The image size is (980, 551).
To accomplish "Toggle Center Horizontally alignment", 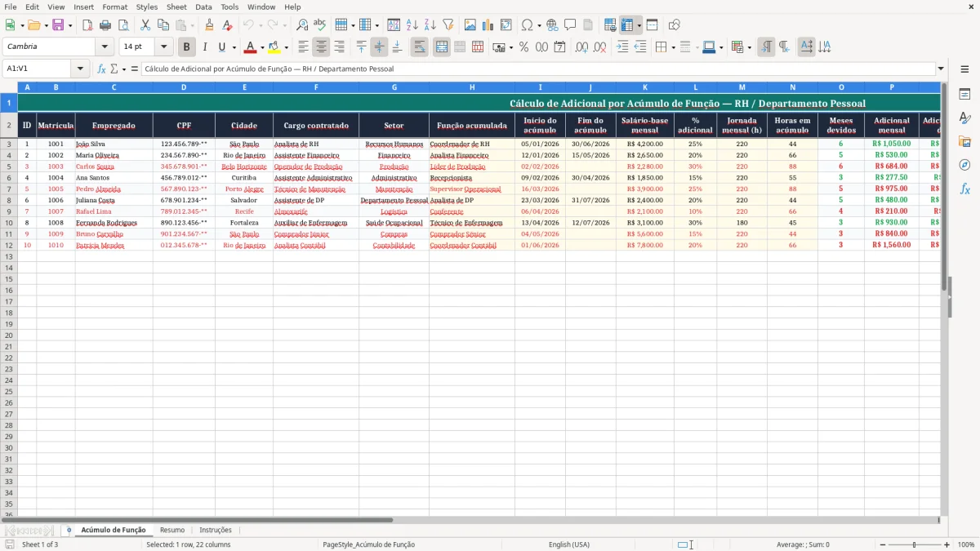I will (322, 47).
